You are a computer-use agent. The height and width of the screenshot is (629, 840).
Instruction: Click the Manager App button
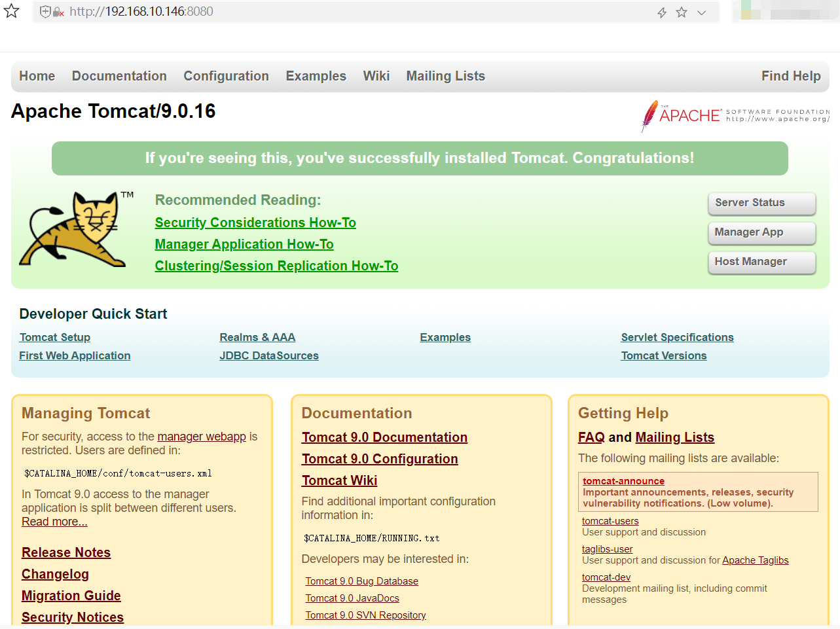(762, 232)
